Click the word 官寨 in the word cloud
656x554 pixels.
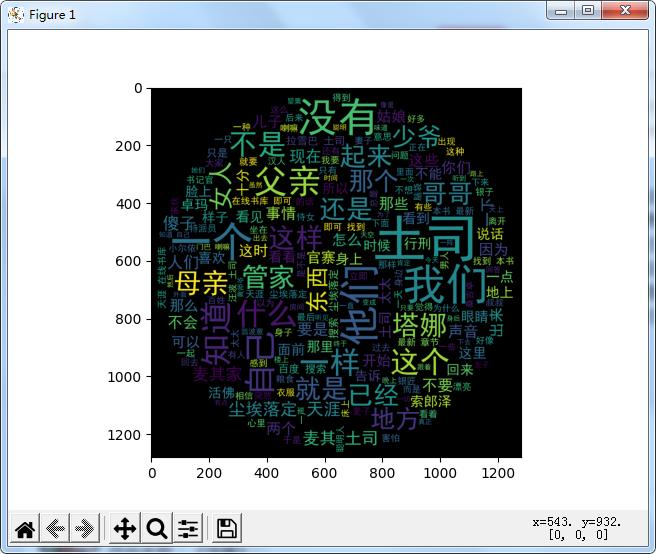pos(321,257)
